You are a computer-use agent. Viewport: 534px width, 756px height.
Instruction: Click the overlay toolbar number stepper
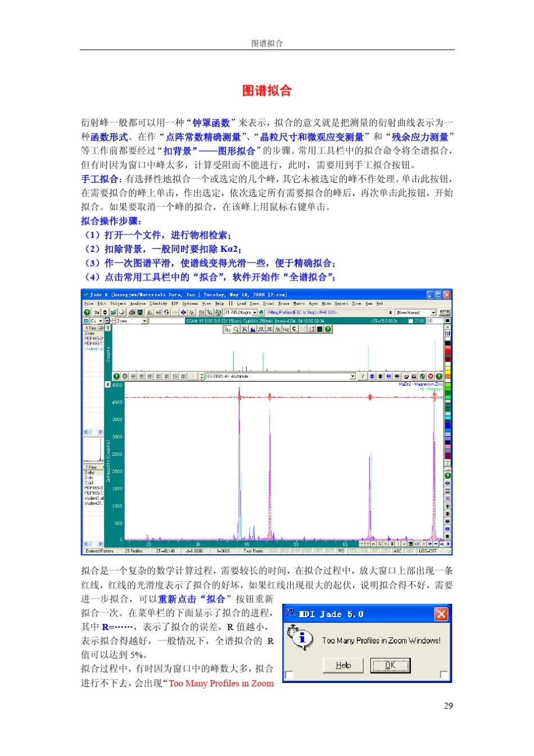click(201, 376)
